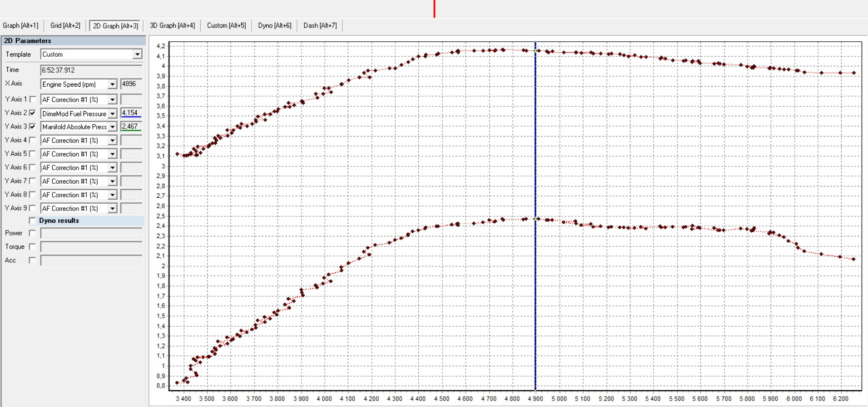Check the Y Axis 9 checkbox
Image resolution: width=868 pixels, height=407 pixels.
coord(32,208)
